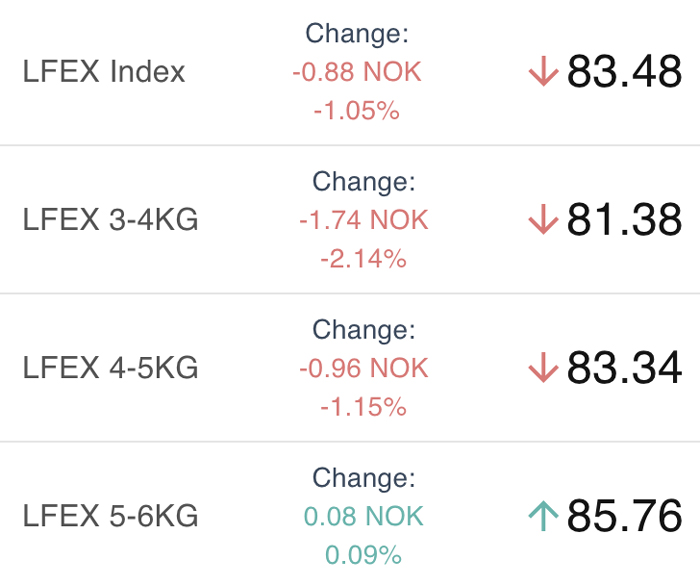This screenshot has height=585, width=700.
Task: Click the red down arrow beside 83.34
Action: (x=543, y=368)
